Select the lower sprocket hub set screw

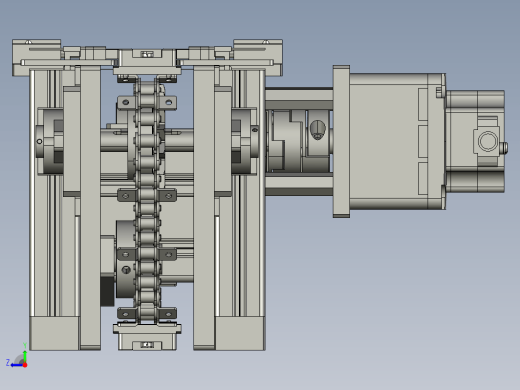126,269
